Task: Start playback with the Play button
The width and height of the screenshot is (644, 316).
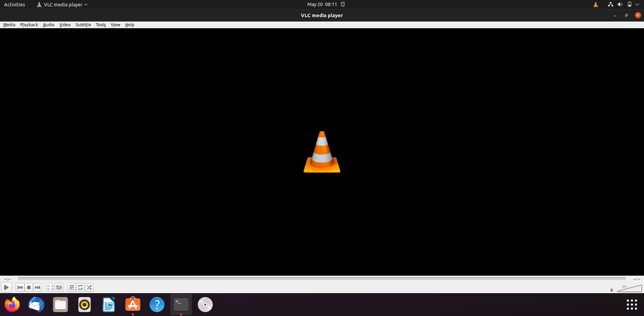Action: (6, 287)
